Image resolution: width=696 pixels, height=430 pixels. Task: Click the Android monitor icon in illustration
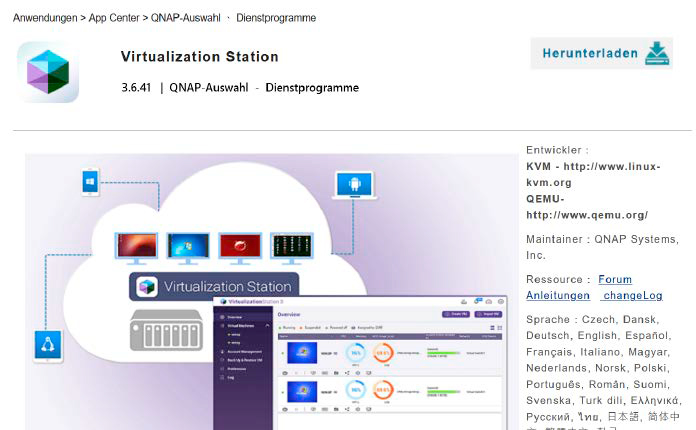point(354,185)
